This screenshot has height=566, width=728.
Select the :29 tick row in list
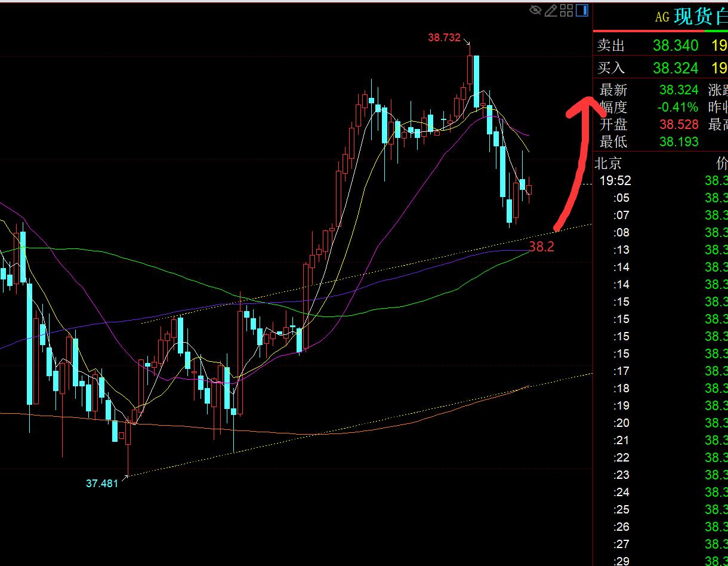point(622,561)
